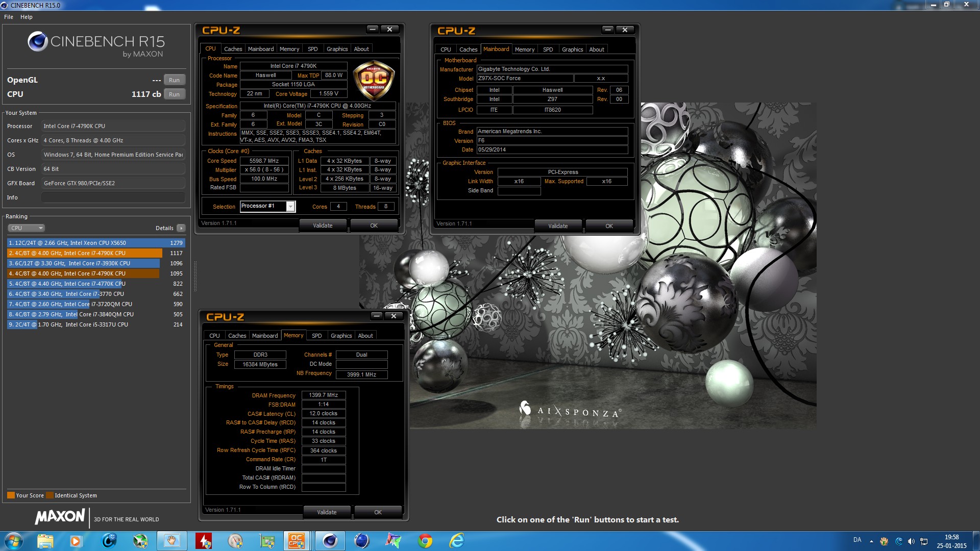
Task: Click the Processor field Intel Core i7-4790K
Action: pos(113,126)
